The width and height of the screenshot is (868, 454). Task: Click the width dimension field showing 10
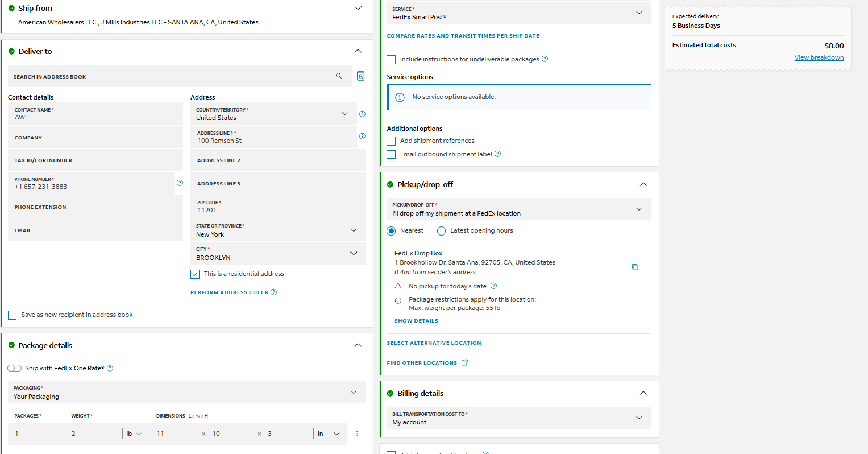pos(231,434)
